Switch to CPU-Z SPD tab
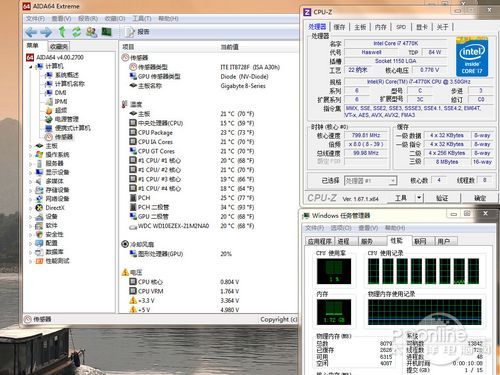This screenshot has width=500, height=375. [x=401, y=27]
